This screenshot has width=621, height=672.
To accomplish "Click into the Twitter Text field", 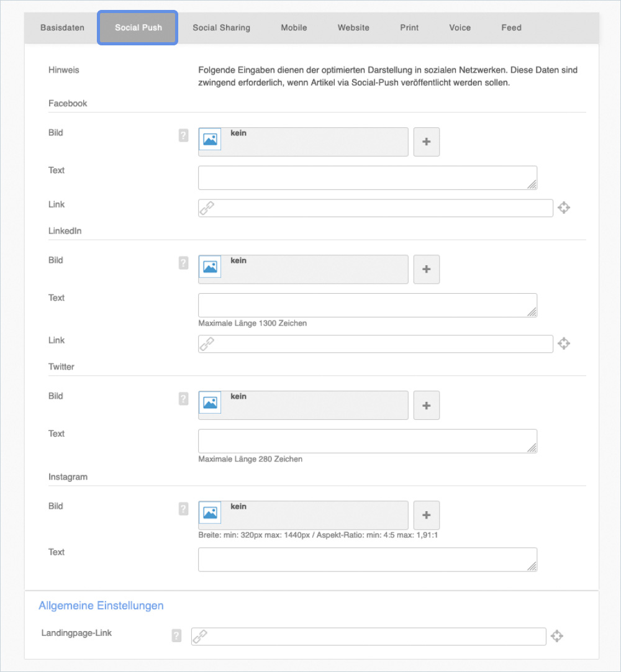I will (367, 441).
